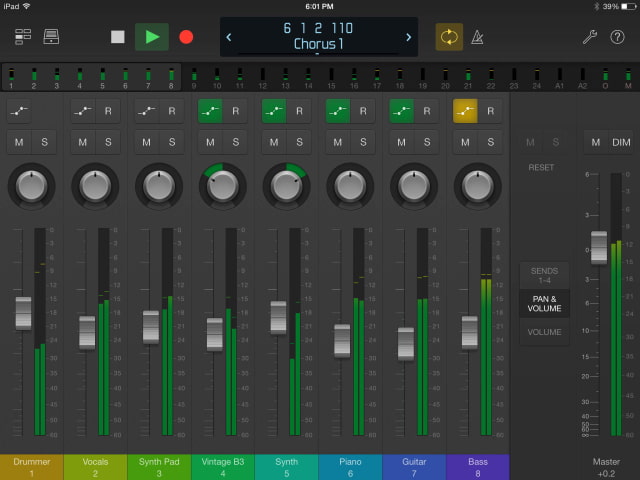This screenshot has height=480, width=640.
Task: Go to next marker with right chevron
Action: point(408,37)
